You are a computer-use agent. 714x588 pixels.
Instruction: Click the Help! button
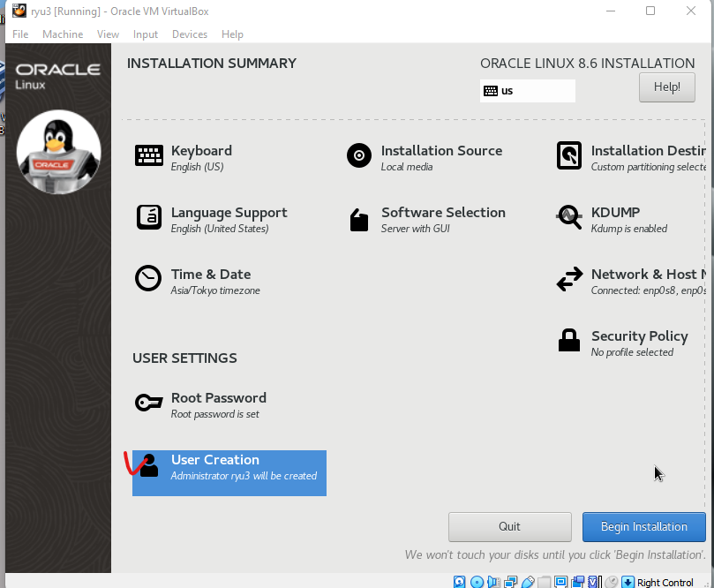pyautogui.click(x=666, y=87)
